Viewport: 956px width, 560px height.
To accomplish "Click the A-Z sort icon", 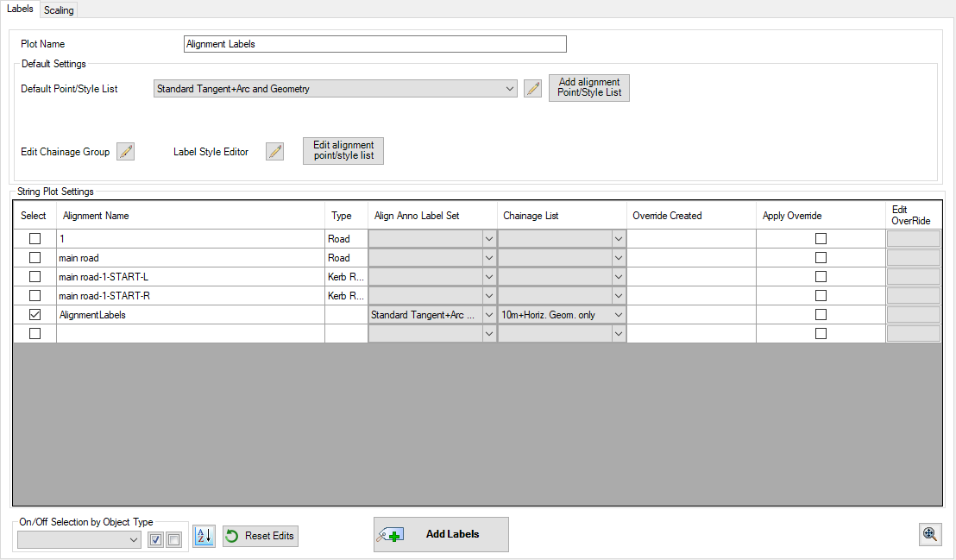I will [x=204, y=536].
